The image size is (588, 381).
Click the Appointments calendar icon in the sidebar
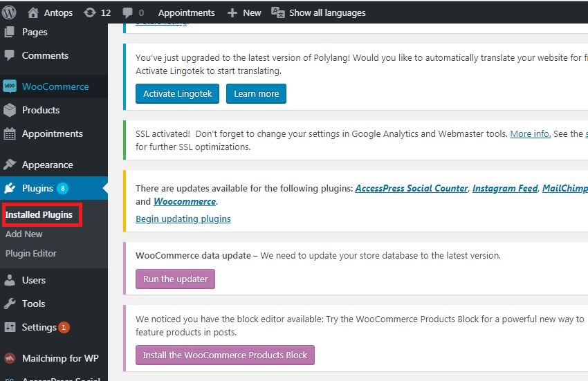pyautogui.click(x=10, y=133)
